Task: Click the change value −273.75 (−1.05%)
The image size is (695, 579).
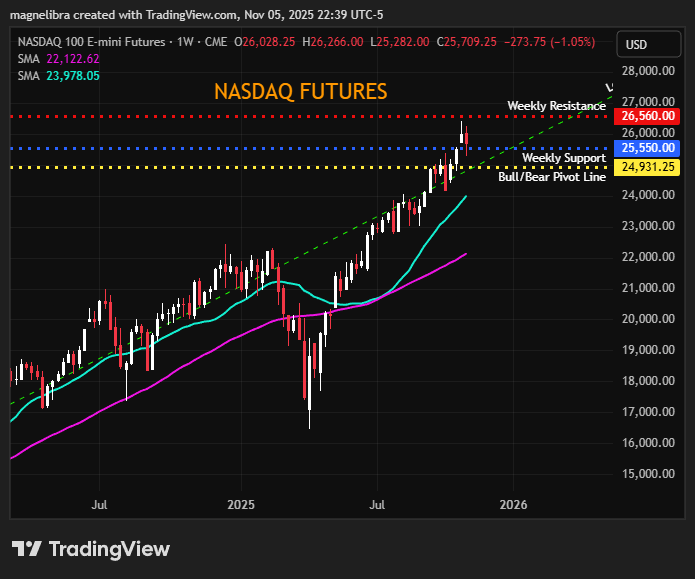Action: [550, 42]
